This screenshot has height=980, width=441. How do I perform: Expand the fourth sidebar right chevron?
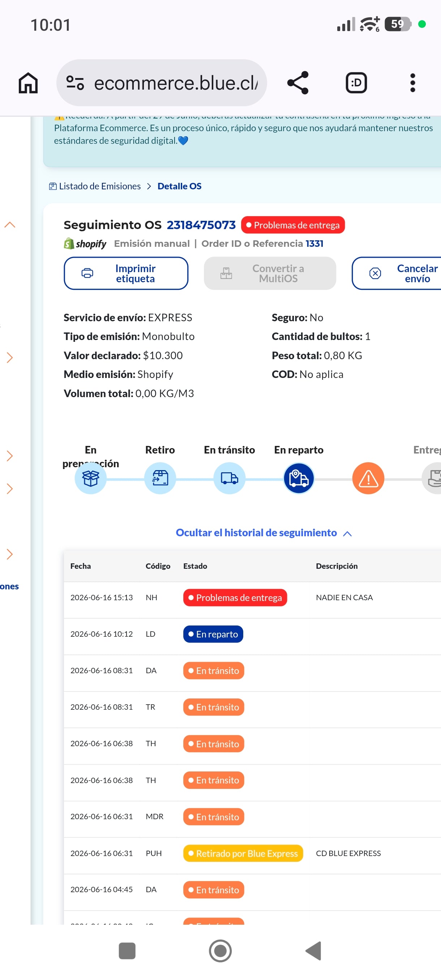(x=10, y=554)
